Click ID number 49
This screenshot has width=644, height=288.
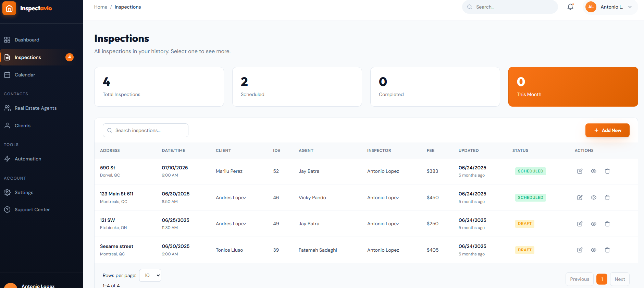276,224
